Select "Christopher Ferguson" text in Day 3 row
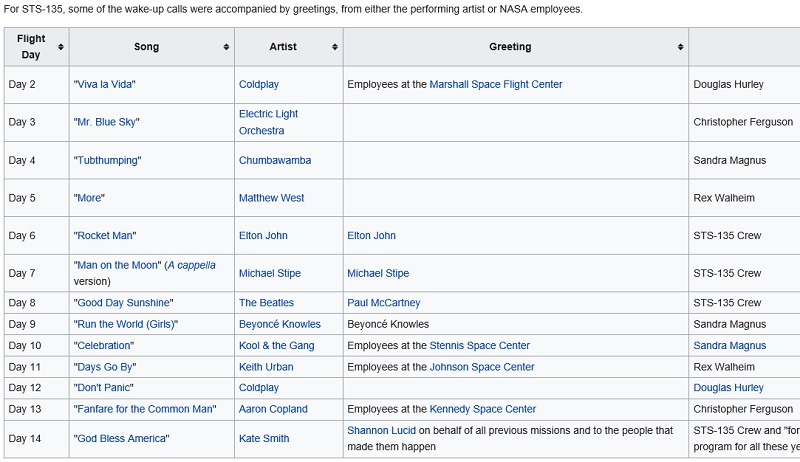Image resolution: width=800 pixels, height=462 pixels. pyautogui.click(x=743, y=122)
